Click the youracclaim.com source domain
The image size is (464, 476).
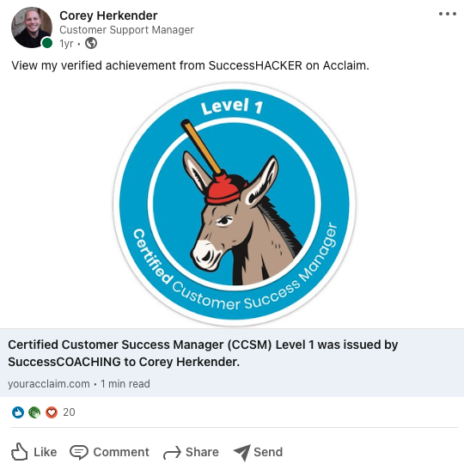(x=49, y=384)
